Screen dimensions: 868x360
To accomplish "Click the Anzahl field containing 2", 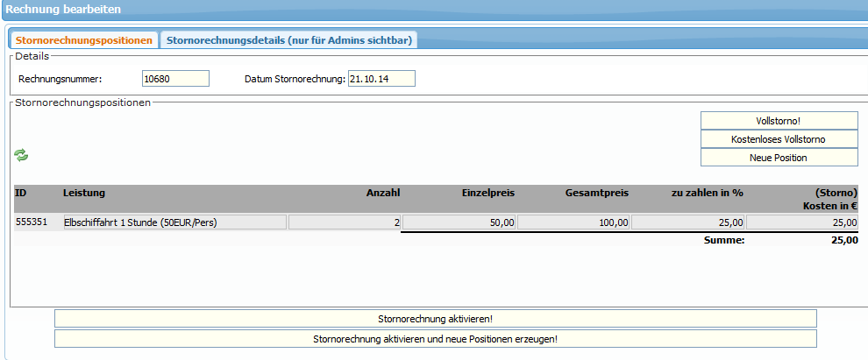I will click(x=345, y=222).
